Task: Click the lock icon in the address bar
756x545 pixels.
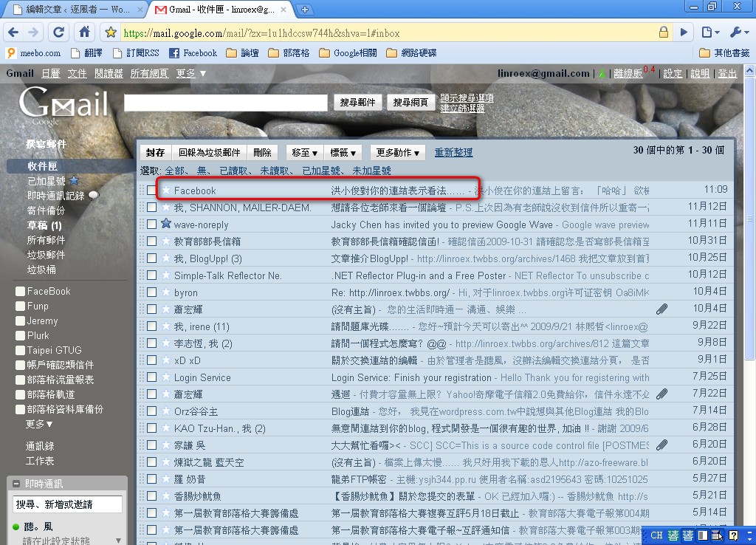Action: tap(664, 32)
